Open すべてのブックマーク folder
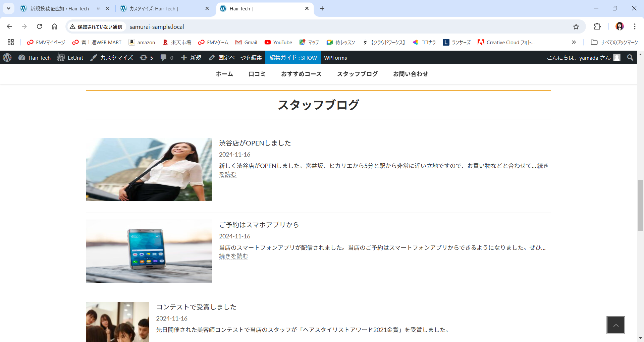 click(614, 42)
